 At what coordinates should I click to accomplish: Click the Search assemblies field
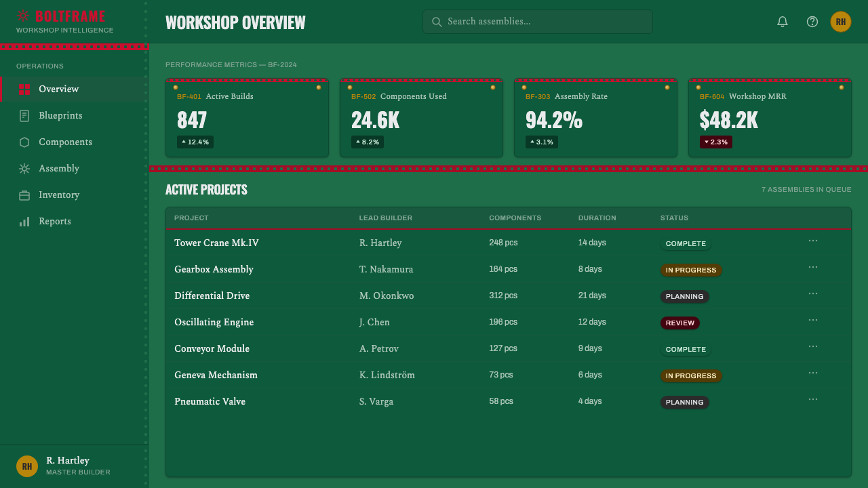pos(538,22)
